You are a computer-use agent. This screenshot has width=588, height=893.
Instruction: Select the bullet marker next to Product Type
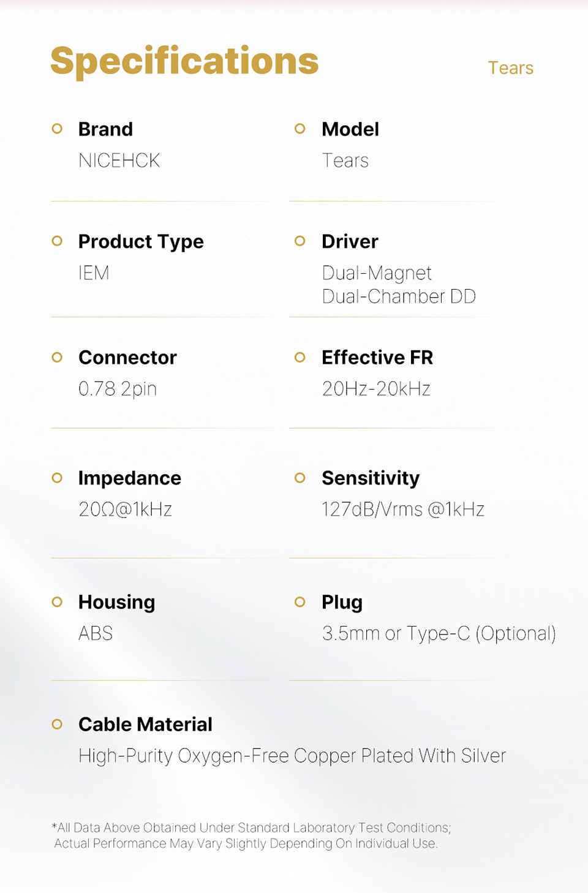pos(57,241)
